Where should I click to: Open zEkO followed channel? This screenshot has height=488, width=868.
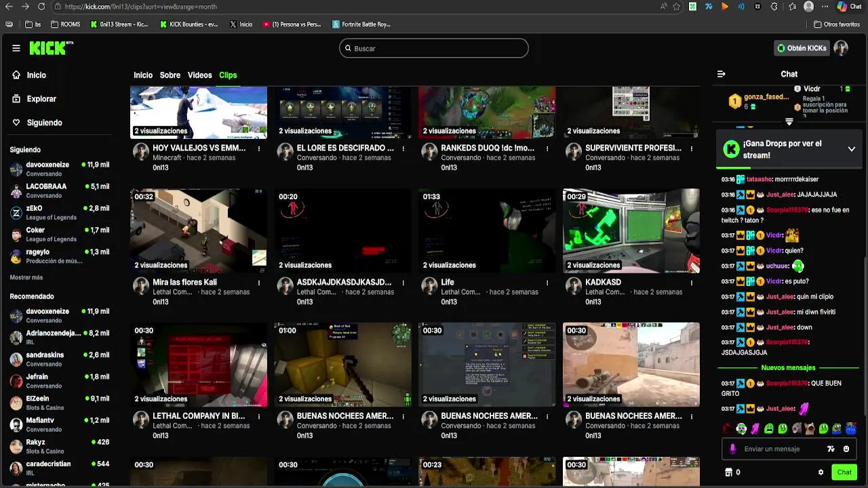click(60, 212)
